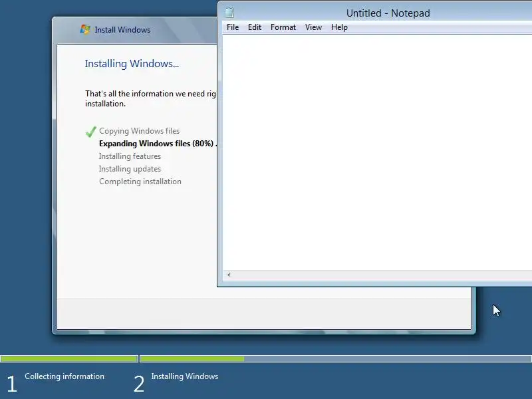The width and height of the screenshot is (532, 399).
Task: Click the Installing Windows stage progress bar
Action: tap(336, 358)
